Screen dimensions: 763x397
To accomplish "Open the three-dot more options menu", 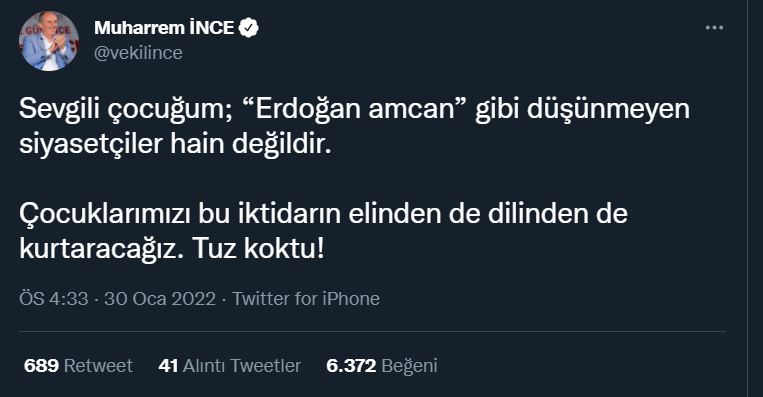I will (x=714, y=28).
